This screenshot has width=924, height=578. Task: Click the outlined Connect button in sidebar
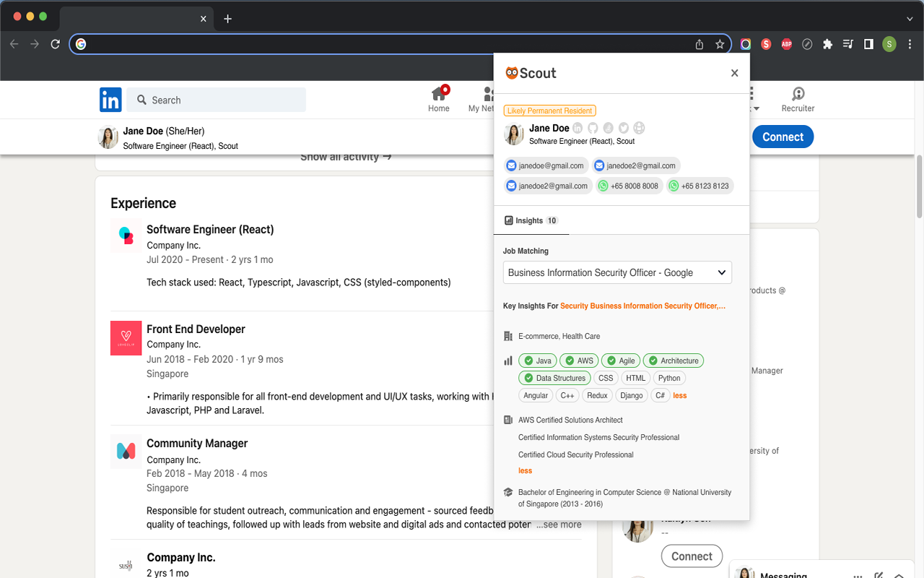(x=692, y=556)
